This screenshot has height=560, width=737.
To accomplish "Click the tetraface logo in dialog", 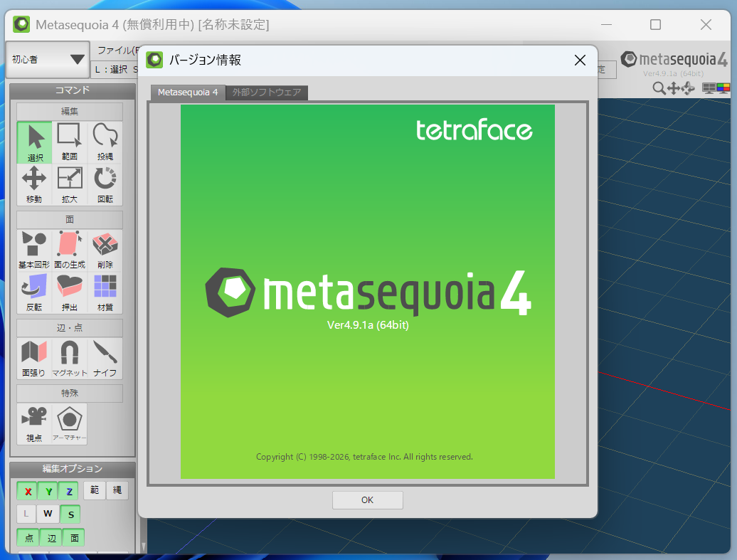I will (474, 130).
